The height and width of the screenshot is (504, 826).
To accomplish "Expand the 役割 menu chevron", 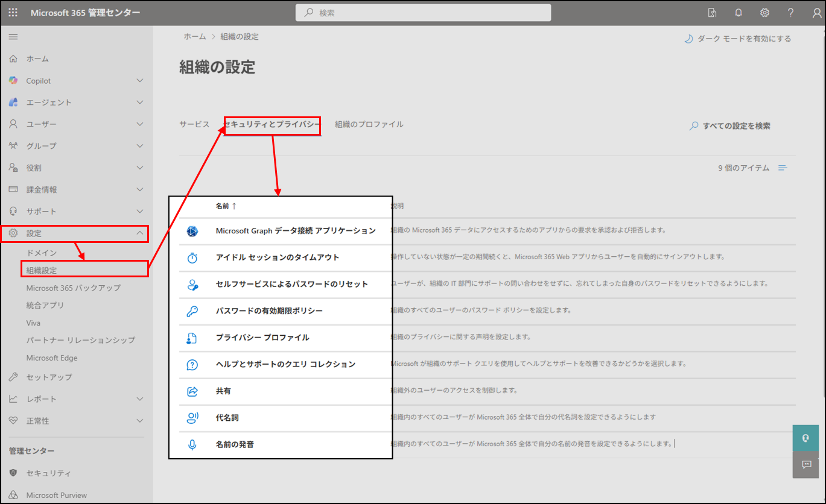I will point(140,168).
